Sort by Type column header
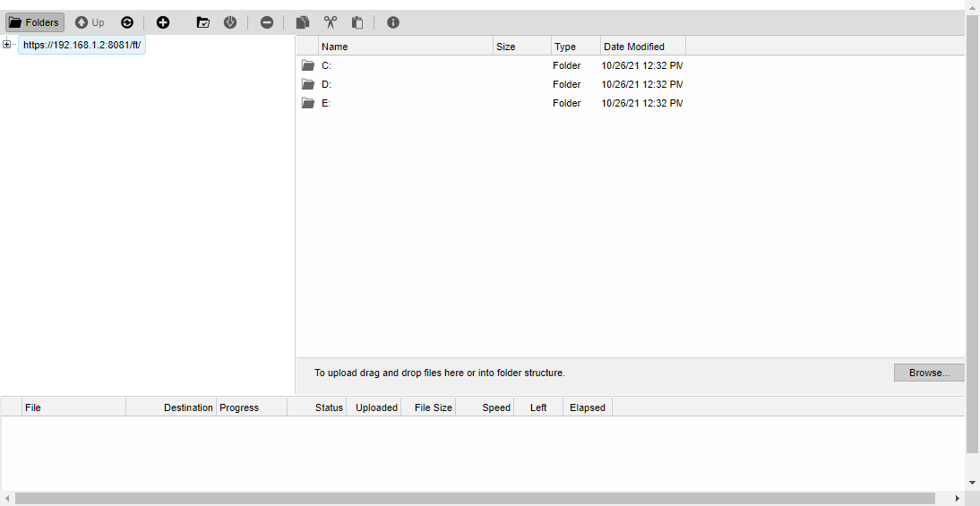Image resolution: width=980 pixels, height=506 pixels. coord(576,47)
